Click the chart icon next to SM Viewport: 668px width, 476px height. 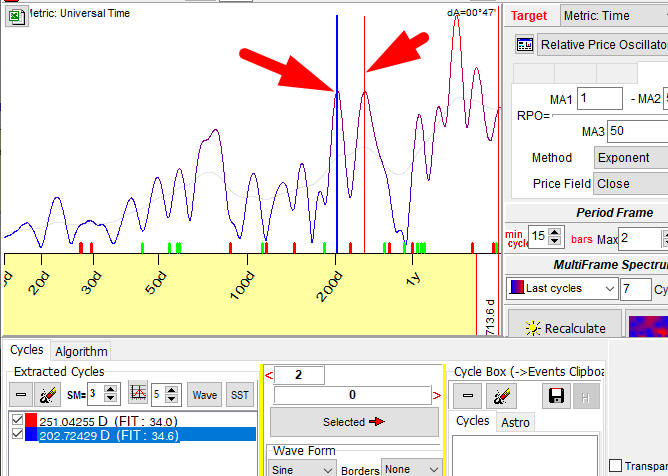pyautogui.click(x=140, y=394)
